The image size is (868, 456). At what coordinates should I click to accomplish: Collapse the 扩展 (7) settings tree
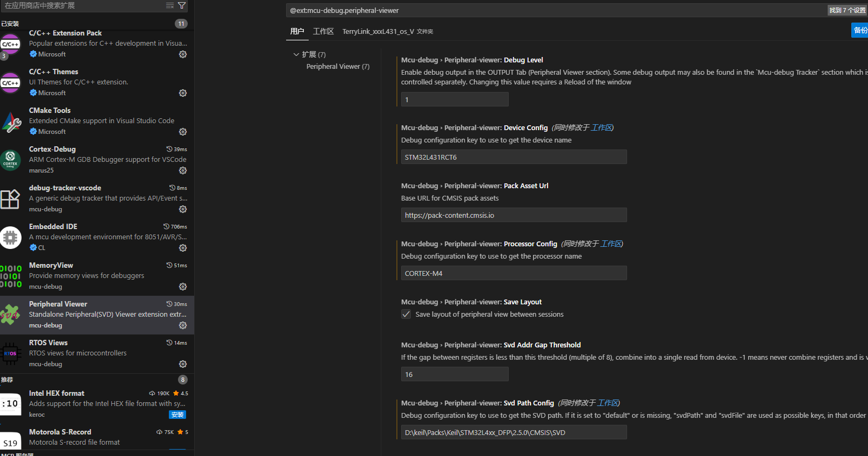[x=296, y=54]
